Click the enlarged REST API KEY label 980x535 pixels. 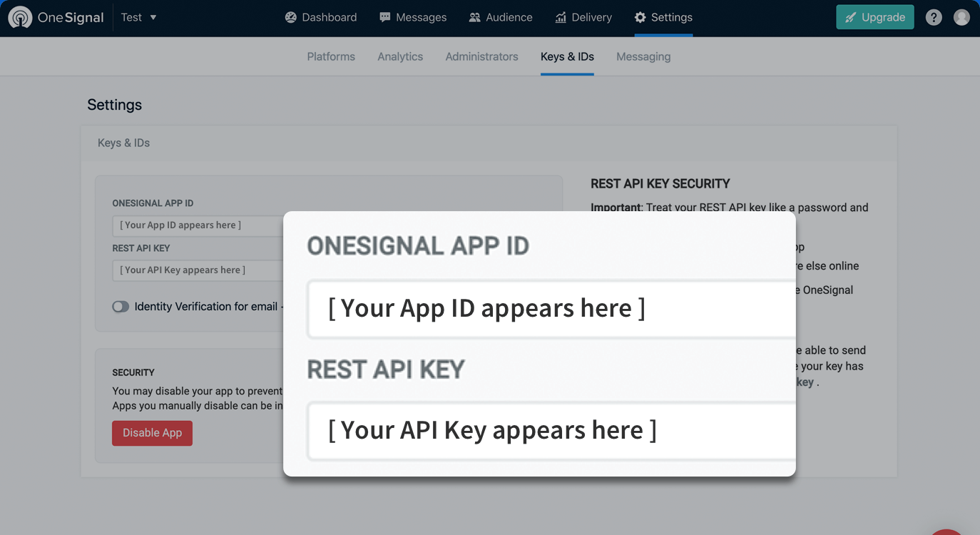[x=386, y=370]
